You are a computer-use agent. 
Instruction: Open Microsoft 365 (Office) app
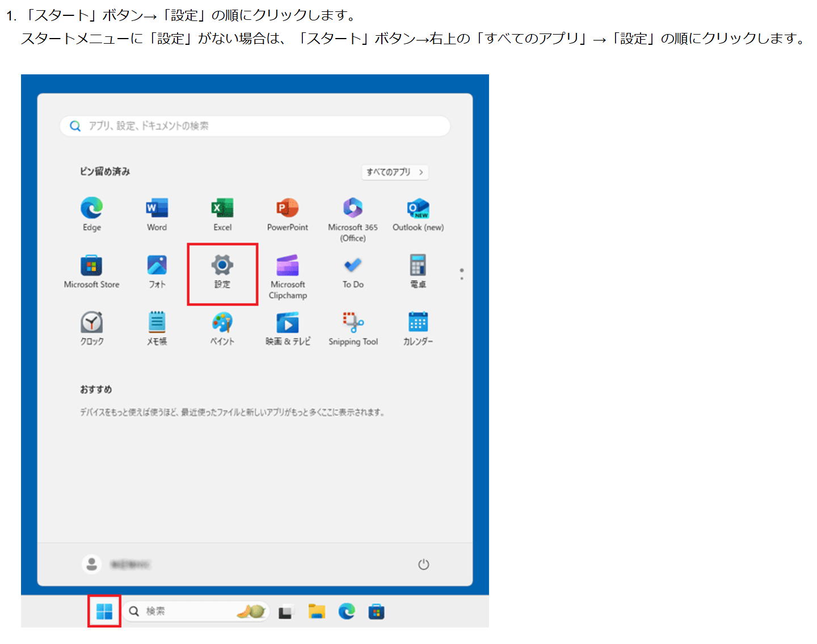[x=353, y=220]
